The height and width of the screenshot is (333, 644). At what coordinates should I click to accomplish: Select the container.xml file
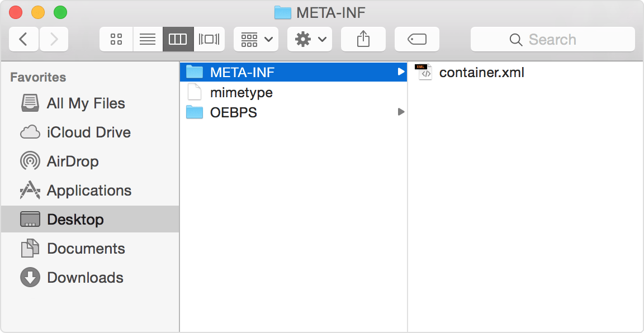pos(481,72)
